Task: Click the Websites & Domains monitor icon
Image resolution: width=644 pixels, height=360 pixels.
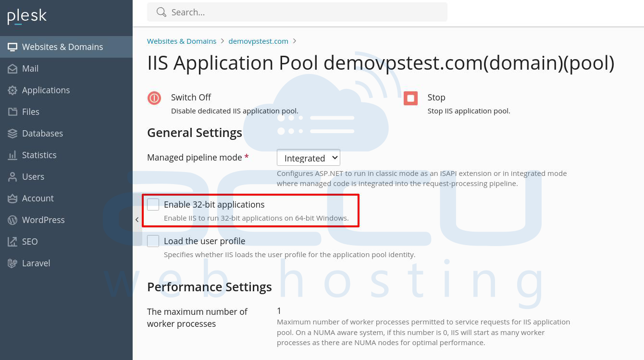Action: [x=12, y=47]
